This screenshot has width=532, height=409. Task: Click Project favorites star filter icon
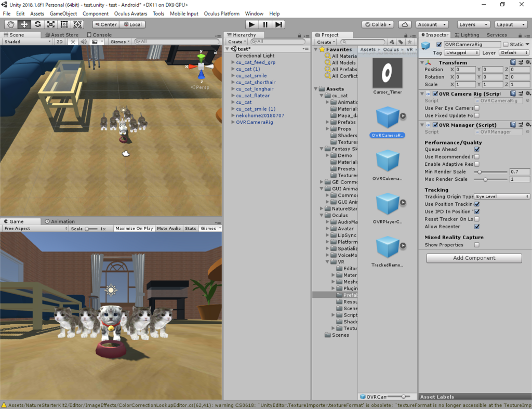[410, 42]
